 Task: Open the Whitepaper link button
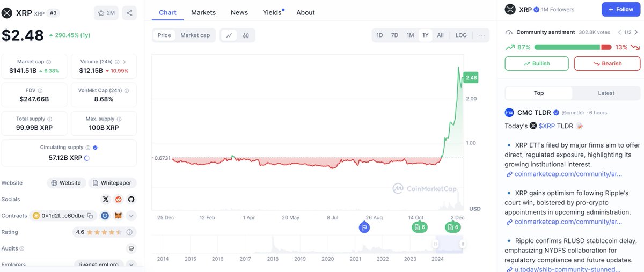[x=112, y=183]
